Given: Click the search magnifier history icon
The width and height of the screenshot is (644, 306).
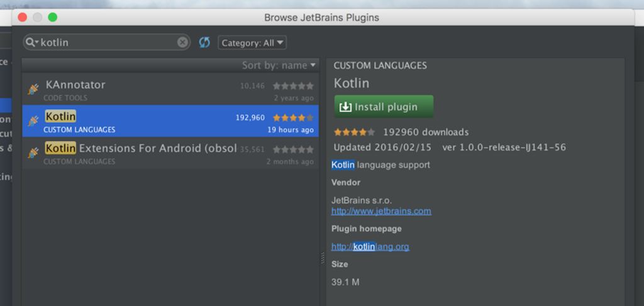Looking at the screenshot, I should pos(31,42).
